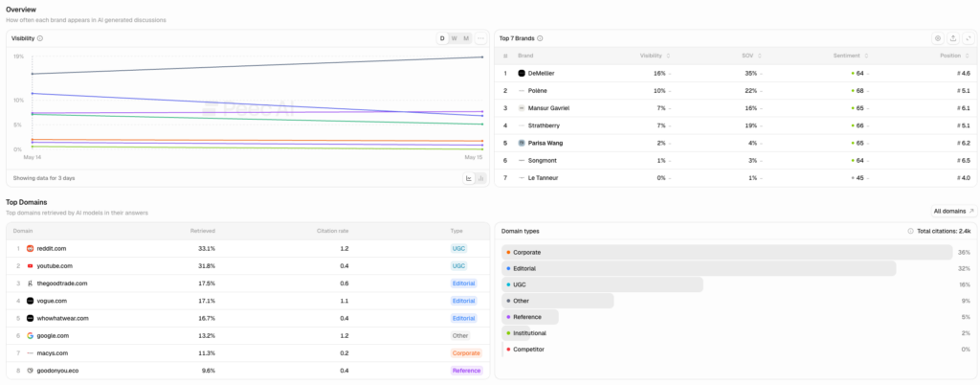Select the Polène brand row name
The height and width of the screenshot is (385, 980).
click(538, 91)
